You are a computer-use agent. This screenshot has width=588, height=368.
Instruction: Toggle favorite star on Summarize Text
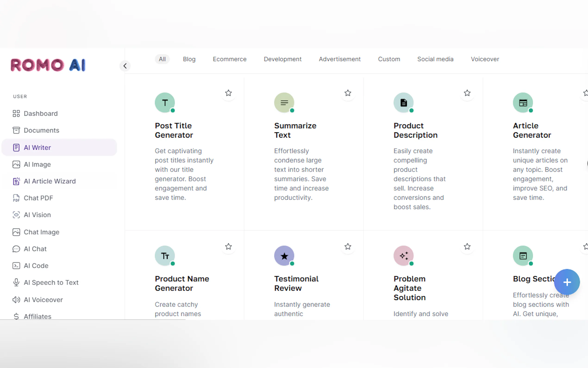pos(348,93)
